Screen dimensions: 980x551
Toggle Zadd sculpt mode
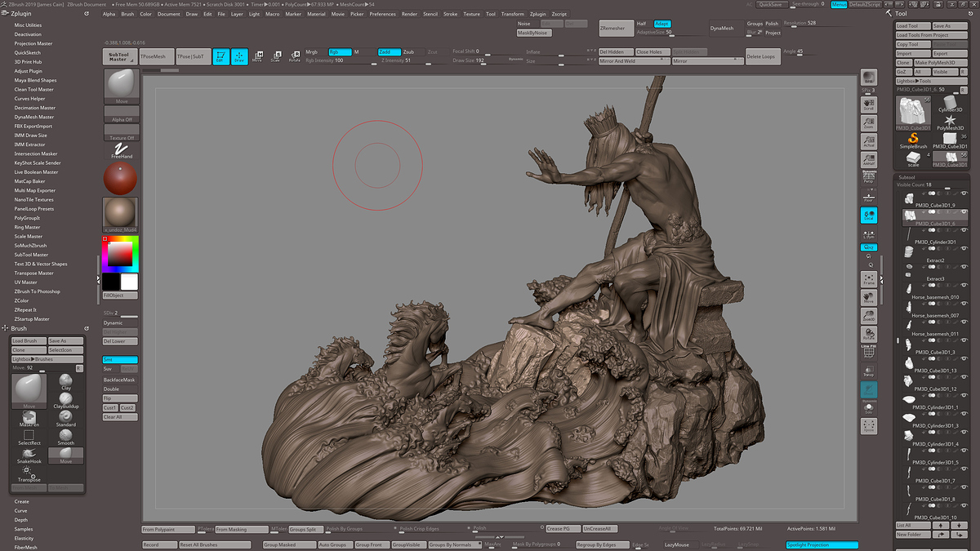(x=390, y=51)
